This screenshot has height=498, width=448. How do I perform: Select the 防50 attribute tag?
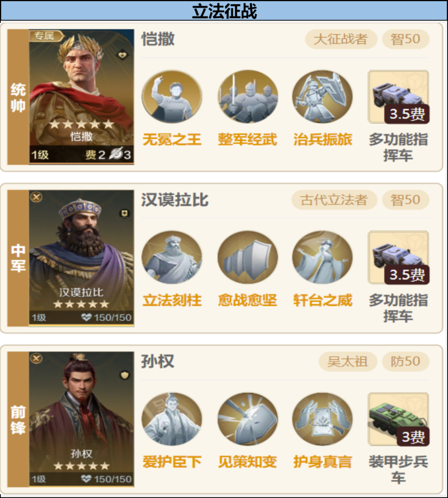tap(405, 361)
